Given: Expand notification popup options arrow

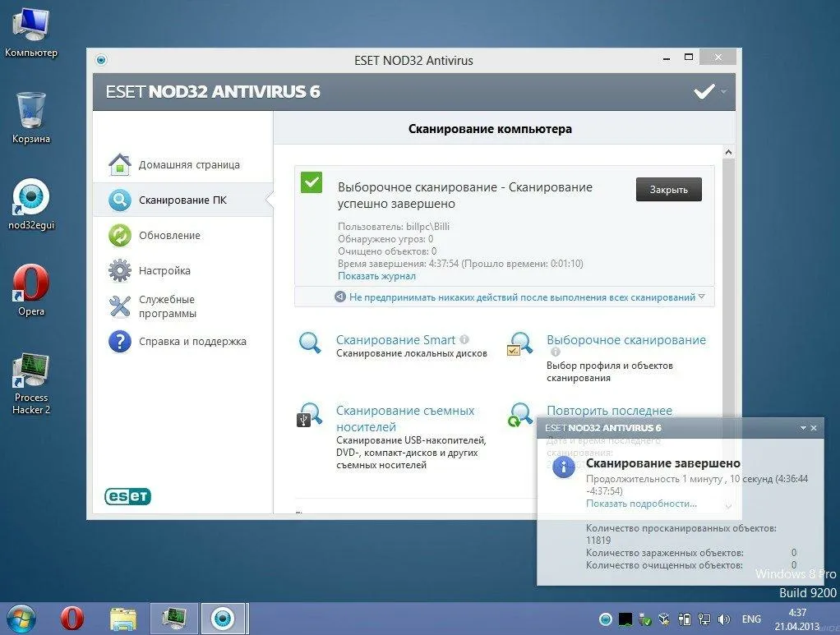Looking at the screenshot, I should tap(803, 428).
